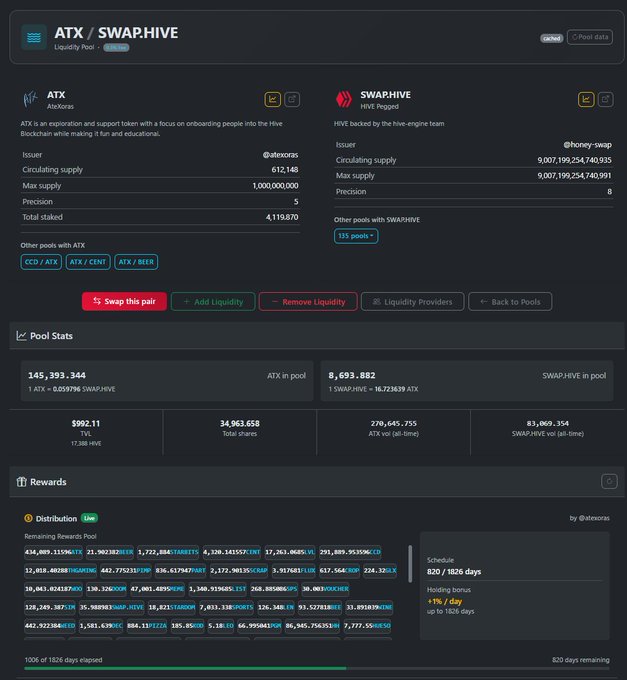
Task: Click the 8,693.882 SWAP.HIVE in pool value
Action: 352,376
